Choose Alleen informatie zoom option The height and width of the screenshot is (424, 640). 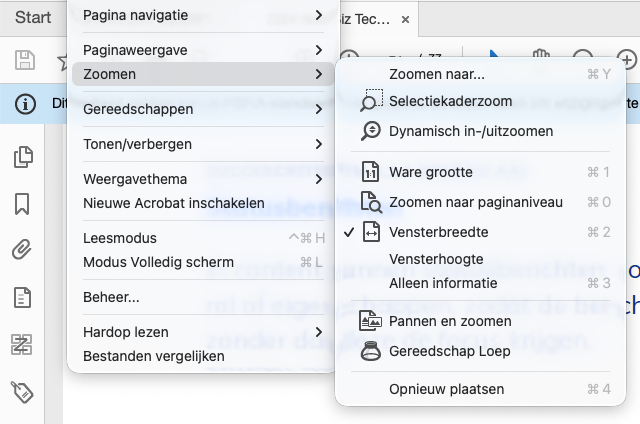pyautogui.click(x=480, y=283)
